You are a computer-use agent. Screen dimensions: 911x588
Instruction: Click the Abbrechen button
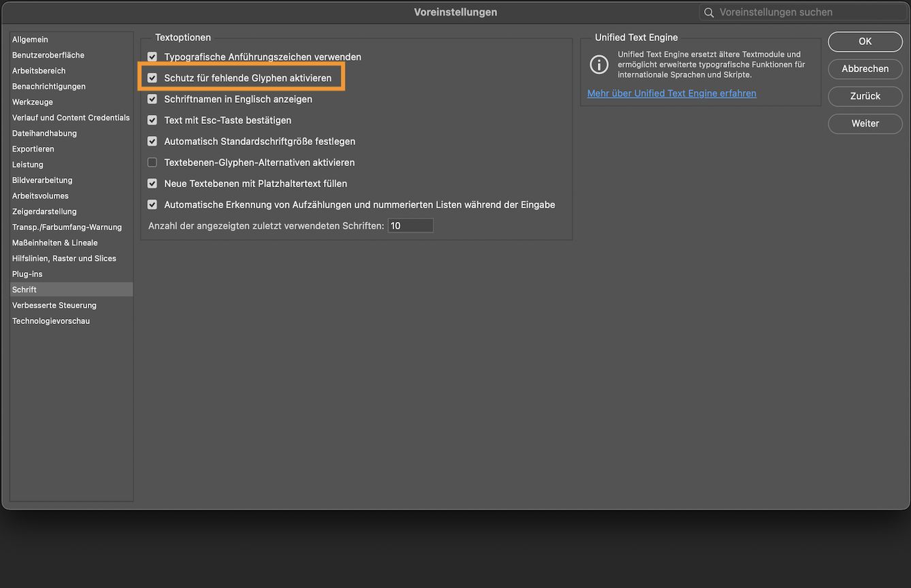click(865, 69)
